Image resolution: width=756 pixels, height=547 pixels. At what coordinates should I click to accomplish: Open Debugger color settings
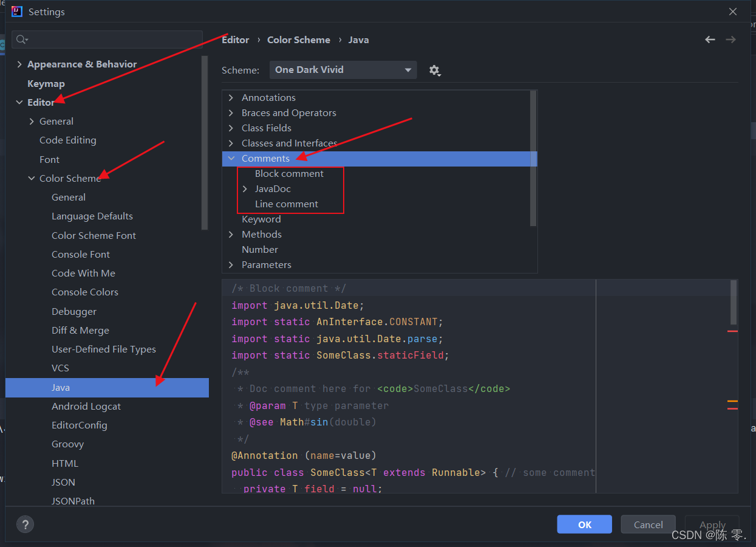[x=74, y=312]
